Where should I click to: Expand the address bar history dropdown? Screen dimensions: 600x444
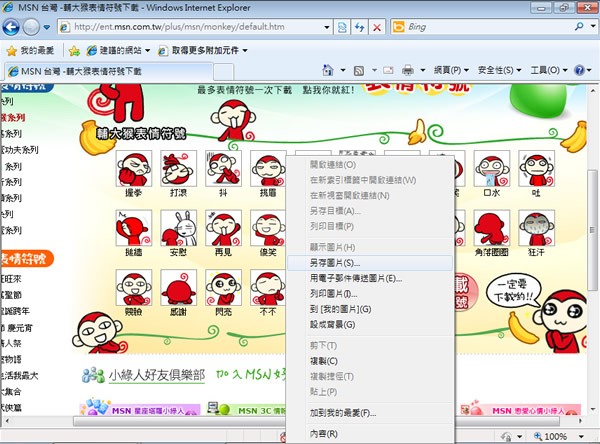(x=327, y=27)
